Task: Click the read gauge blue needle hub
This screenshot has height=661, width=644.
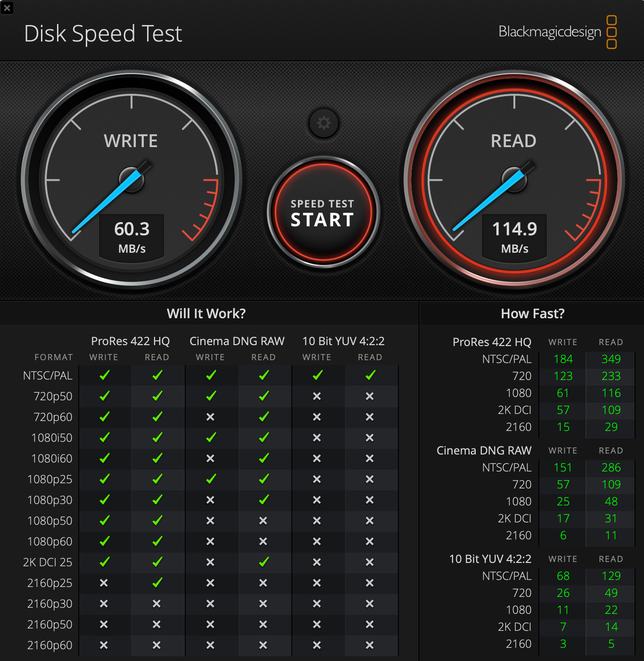Action: point(514,180)
